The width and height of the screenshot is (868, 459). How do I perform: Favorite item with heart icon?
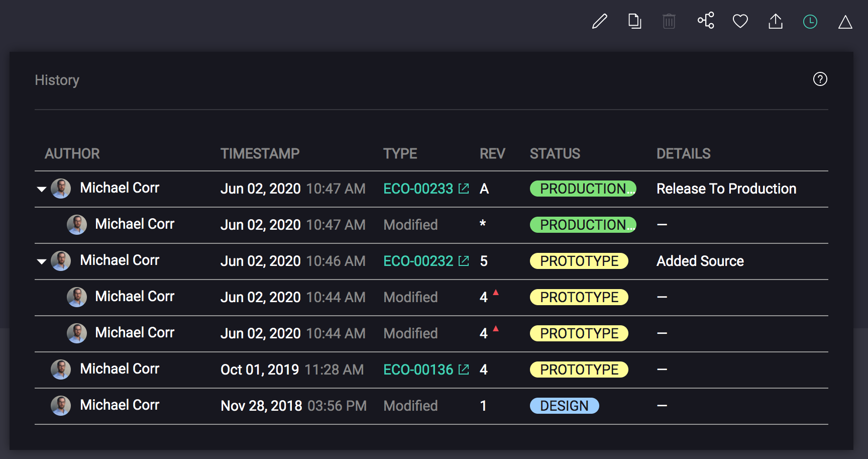740,22
